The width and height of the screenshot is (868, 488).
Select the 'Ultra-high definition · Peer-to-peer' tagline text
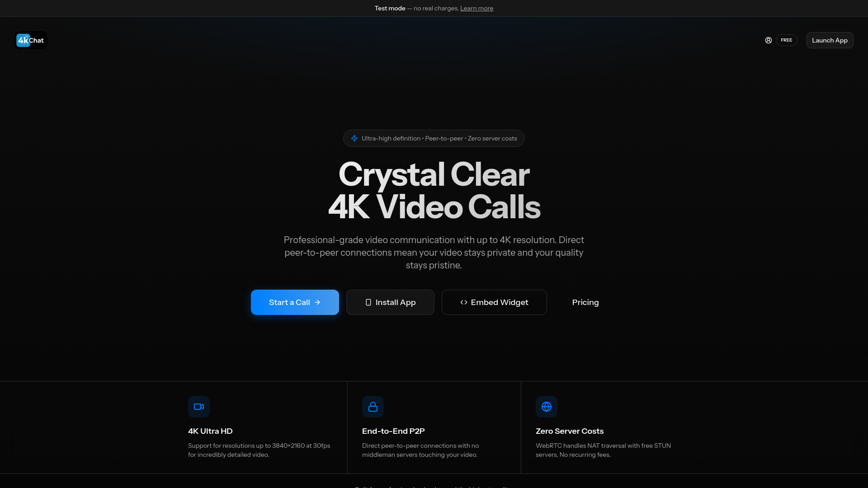tap(439, 138)
